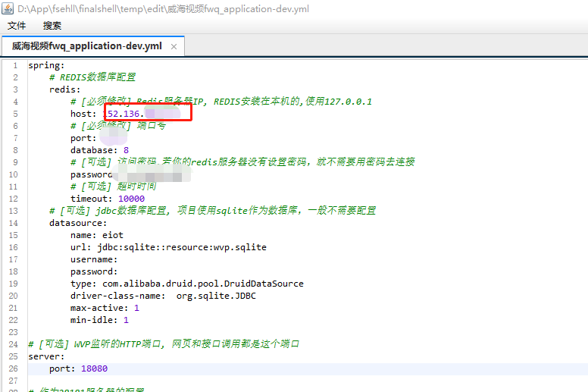Click the file path in the title bar
This screenshot has height=392, width=588.
point(163,9)
